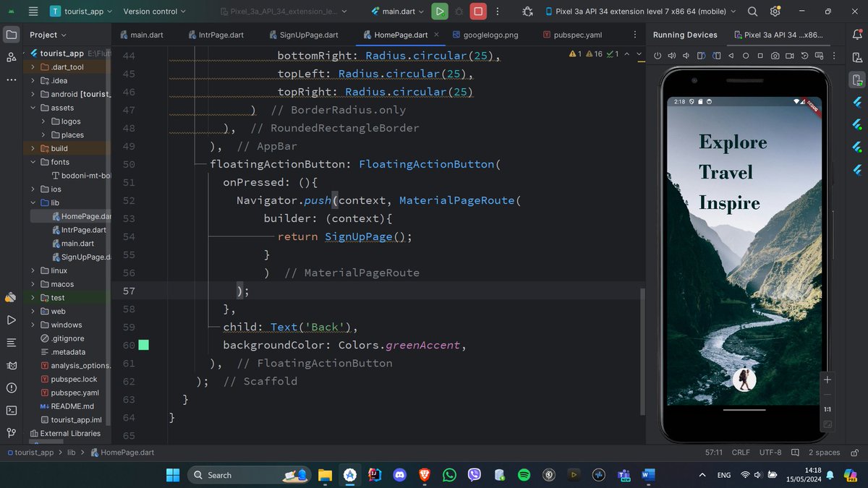Image resolution: width=868 pixels, height=488 pixels.
Task: Set emulator zoom to 1:1
Action: point(827,409)
